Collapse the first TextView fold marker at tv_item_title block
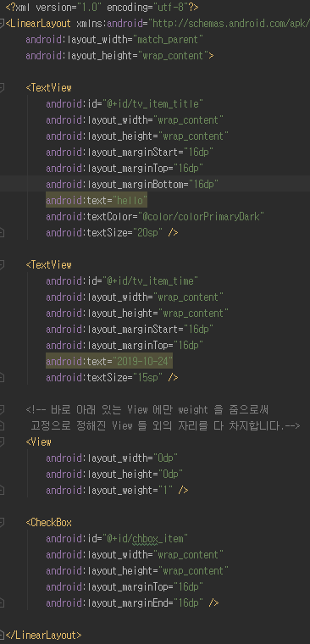Viewport: 310px width, 644px height. click(x=2, y=88)
